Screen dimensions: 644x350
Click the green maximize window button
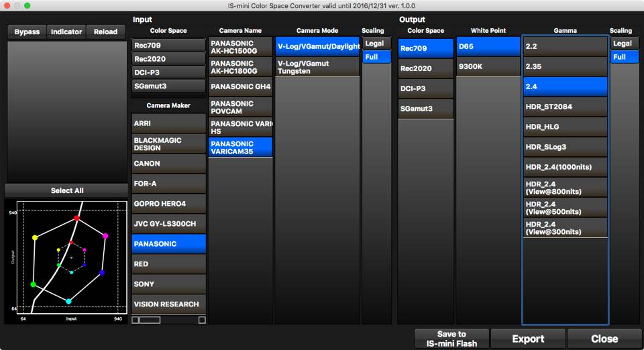point(27,6)
